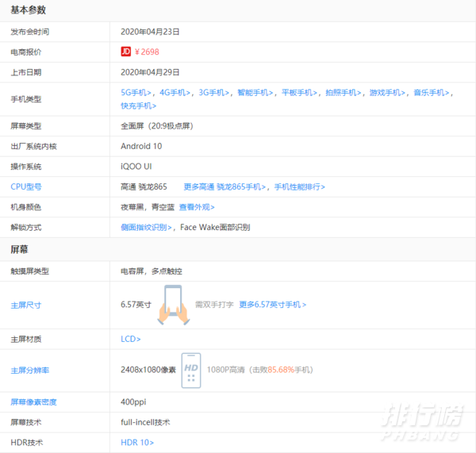The height and width of the screenshot is (453, 476).
Task: Open the 音乐手机 category link
Action: click(x=431, y=93)
